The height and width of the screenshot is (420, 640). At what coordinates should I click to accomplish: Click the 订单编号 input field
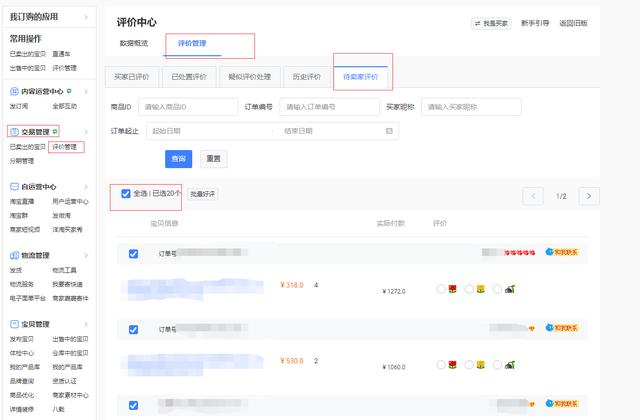coord(329,107)
